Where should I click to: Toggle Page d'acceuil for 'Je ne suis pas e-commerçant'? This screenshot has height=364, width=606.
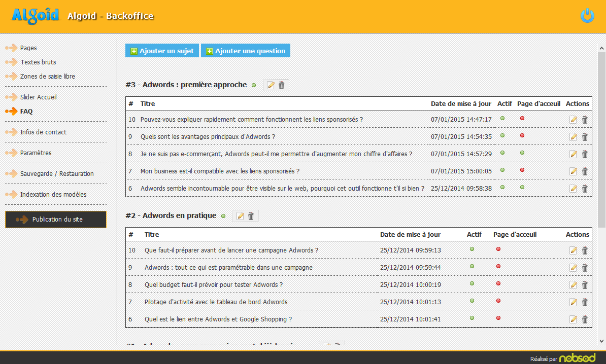pos(522,153)
